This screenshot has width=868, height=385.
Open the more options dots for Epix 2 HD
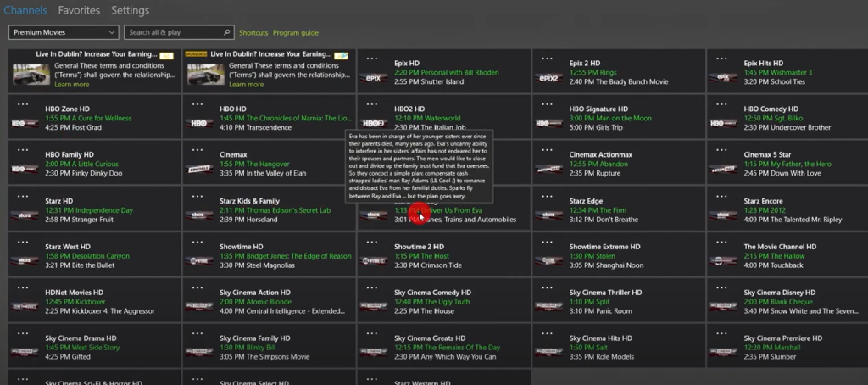click(547, 59)
